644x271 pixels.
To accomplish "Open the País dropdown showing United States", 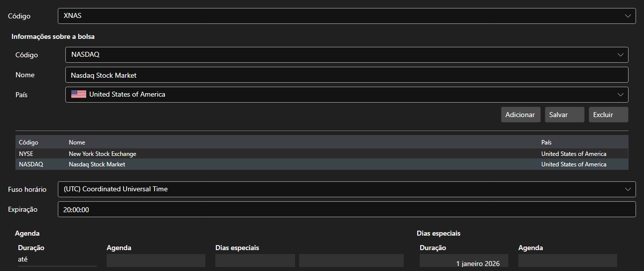I will [346, 95].
